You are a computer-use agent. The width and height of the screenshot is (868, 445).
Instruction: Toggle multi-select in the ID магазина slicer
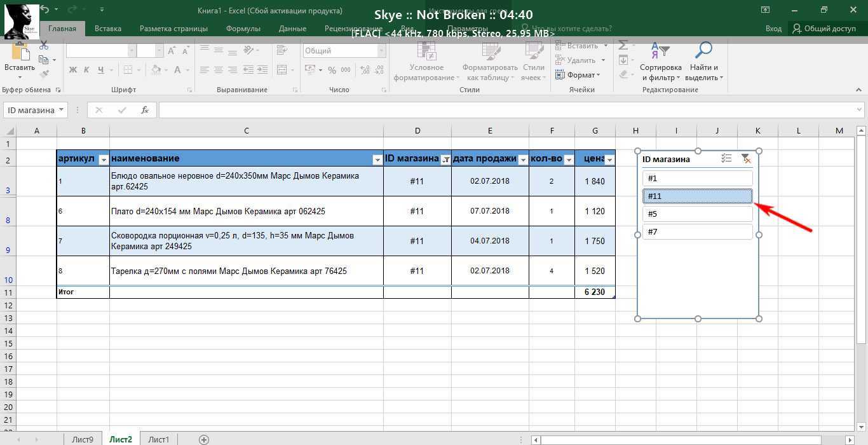727,159
